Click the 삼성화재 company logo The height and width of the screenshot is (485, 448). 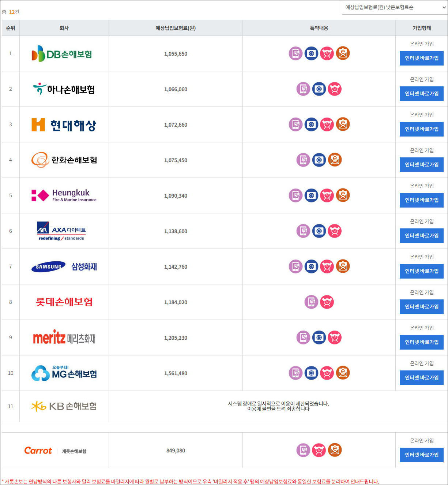click(64, 266)
